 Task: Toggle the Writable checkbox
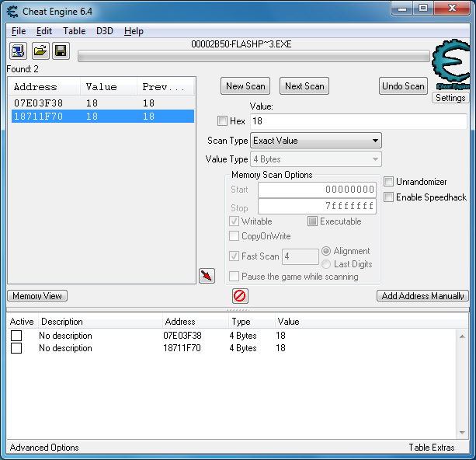(x=234, y=221)
